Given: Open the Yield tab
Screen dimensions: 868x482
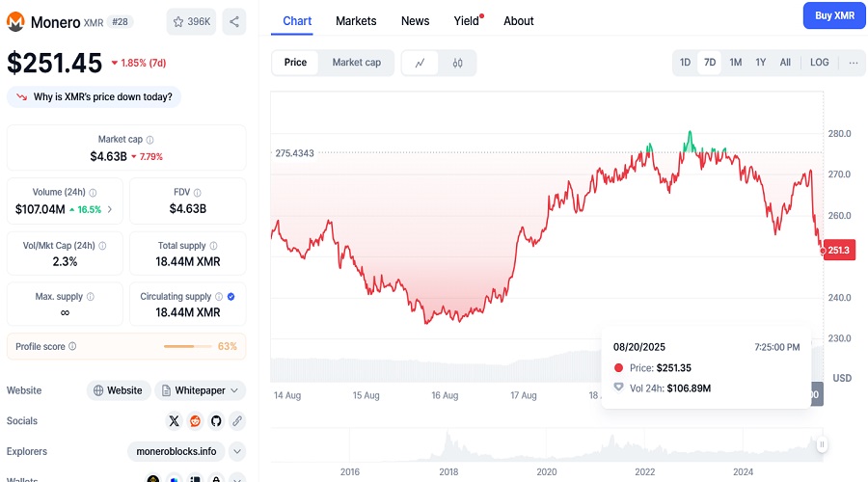Looking at the screenshot, I should tap(467, 21).
